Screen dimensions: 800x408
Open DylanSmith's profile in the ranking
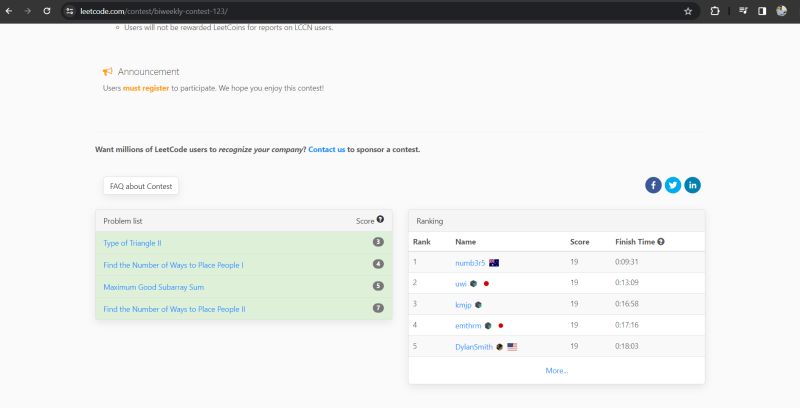(x=473, y=346)
